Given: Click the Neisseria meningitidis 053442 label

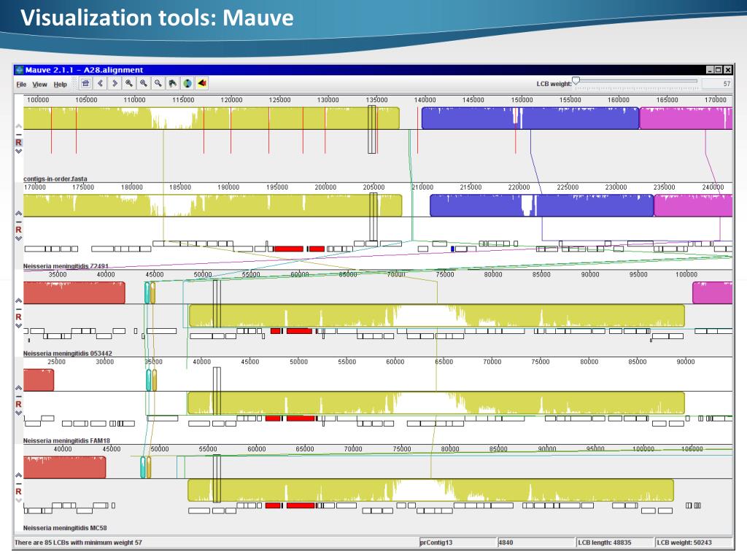Looking at the screenshot, I should (68, 354).
